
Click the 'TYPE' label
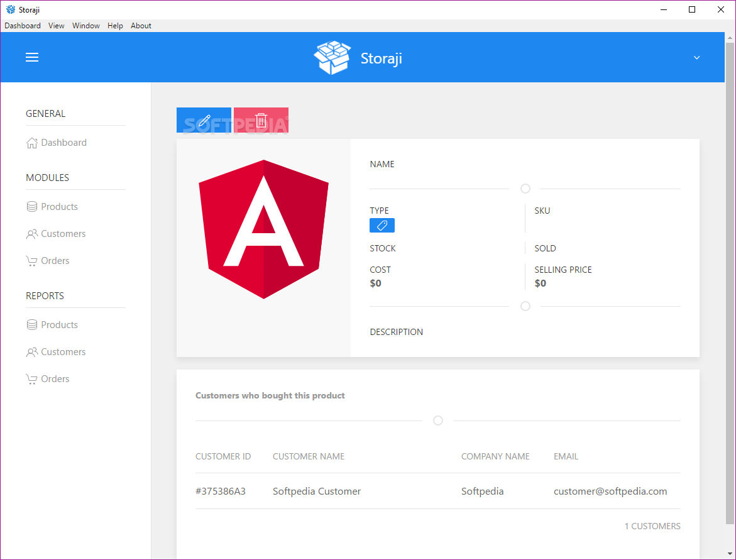pyautogui.click(x=379, y=211)
